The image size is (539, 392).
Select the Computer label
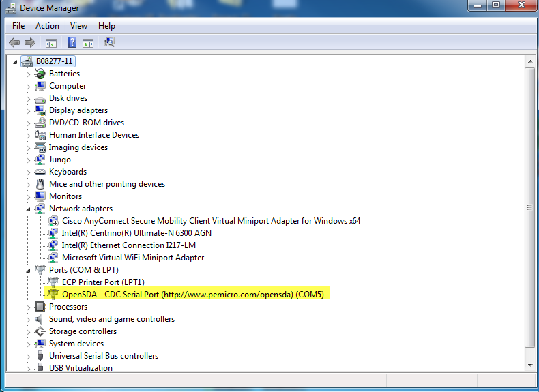(68, 86)
